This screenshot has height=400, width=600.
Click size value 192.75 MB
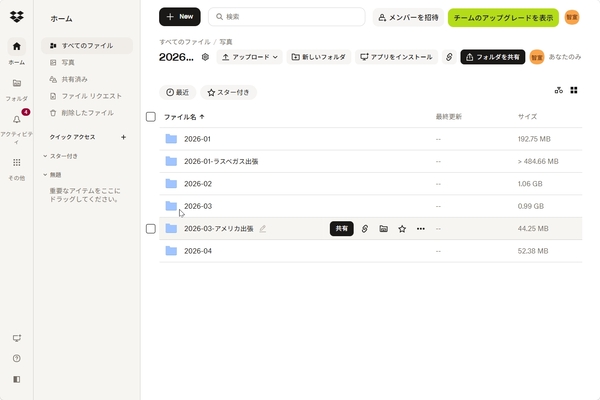[534, 139]
